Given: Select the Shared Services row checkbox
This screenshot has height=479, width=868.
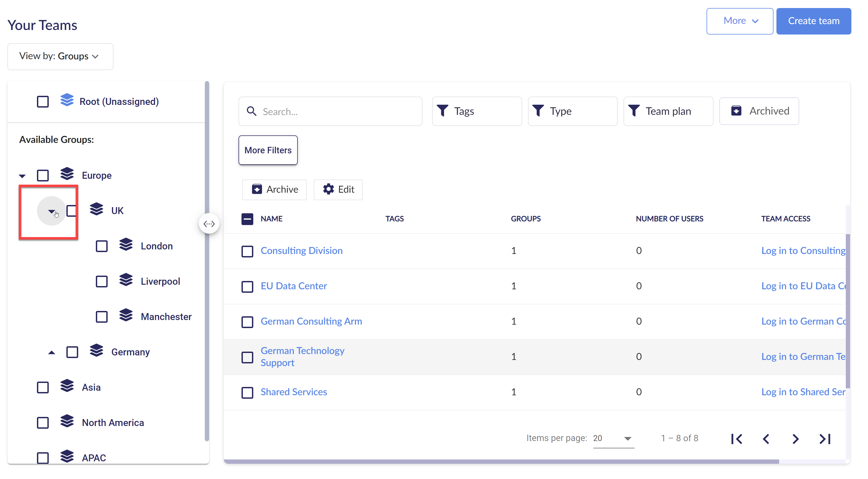Looking at the screenshot, I should (247, 393).
